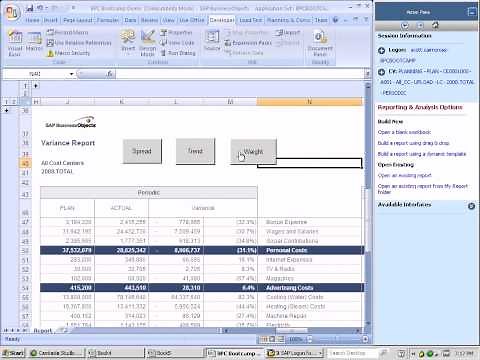Click the Windows Start button

(x=13, y=353)
